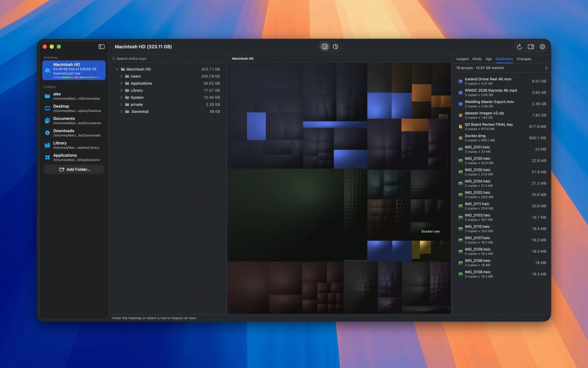Collapse the Macintosh HD tree root
588x368 pixels.
click(117, 69)
